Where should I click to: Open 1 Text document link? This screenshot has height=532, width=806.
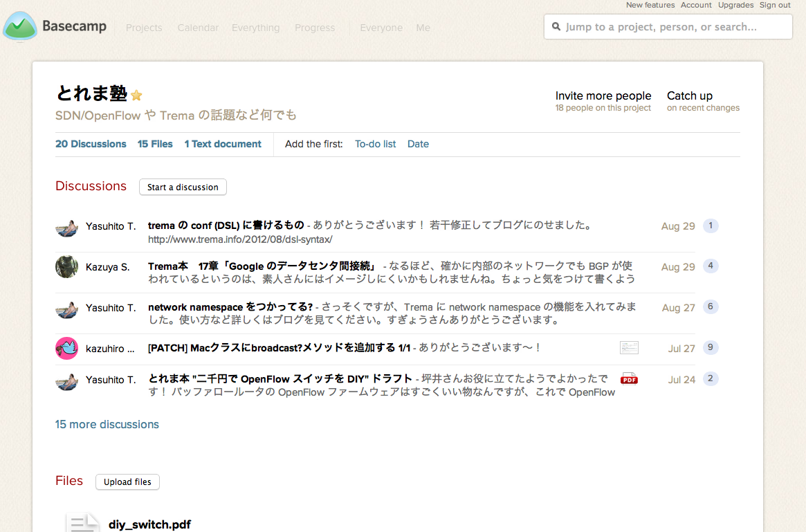coord(223,144)
